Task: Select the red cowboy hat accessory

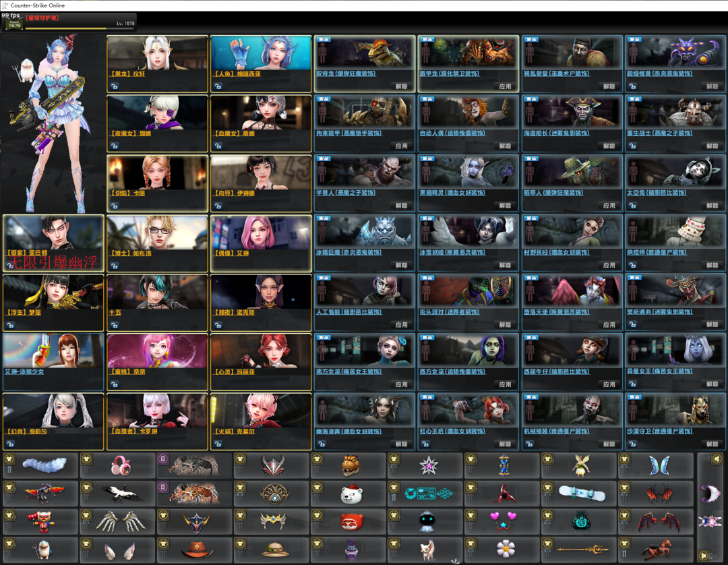Action: point(196,550)
